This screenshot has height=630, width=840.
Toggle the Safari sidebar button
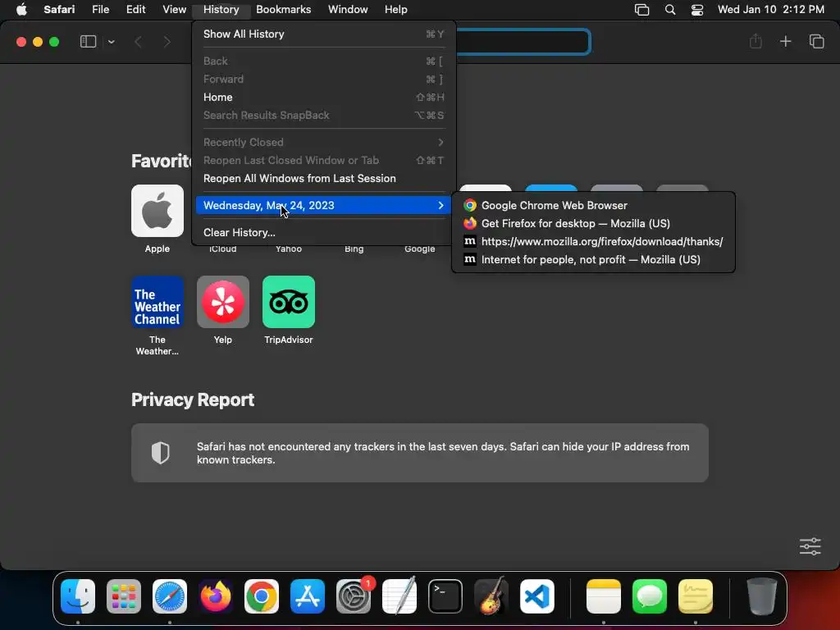click(88, 42)
